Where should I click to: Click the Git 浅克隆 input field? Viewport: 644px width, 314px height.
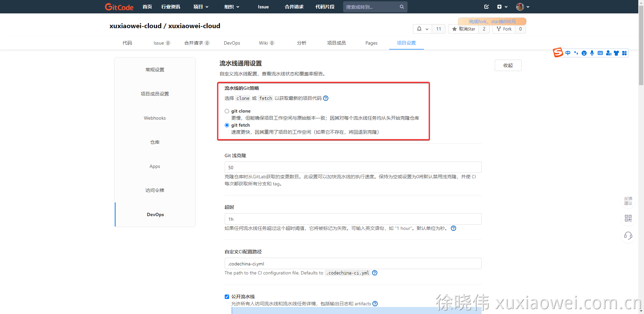(x=353, y=167)
